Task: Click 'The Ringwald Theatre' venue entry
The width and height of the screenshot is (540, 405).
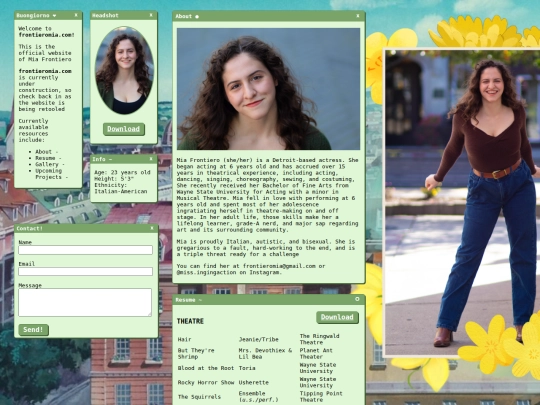Action: [x=319, y=339]
